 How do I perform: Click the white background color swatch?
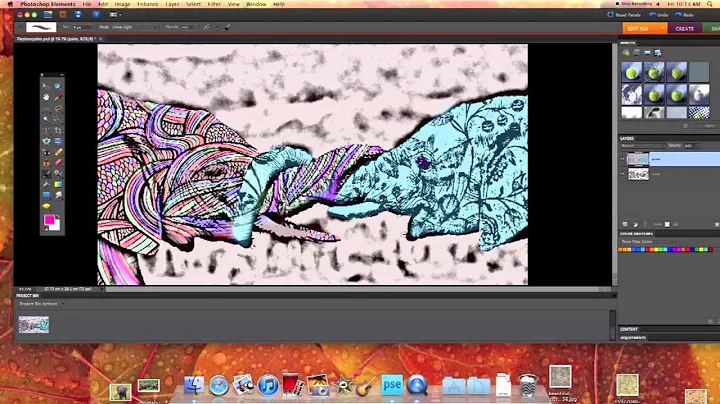(56, 226)
